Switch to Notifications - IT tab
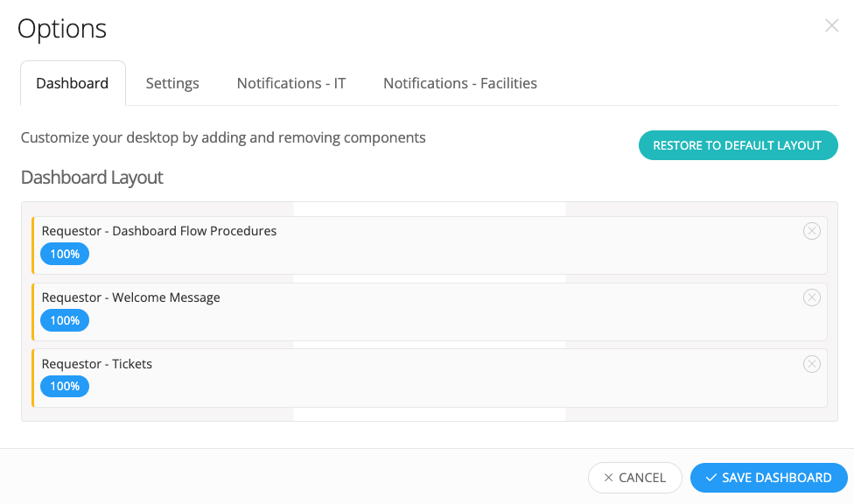Image resolution: width=854 pixels, height=504 pixels. pyautogui.click(x=290, y=83)
